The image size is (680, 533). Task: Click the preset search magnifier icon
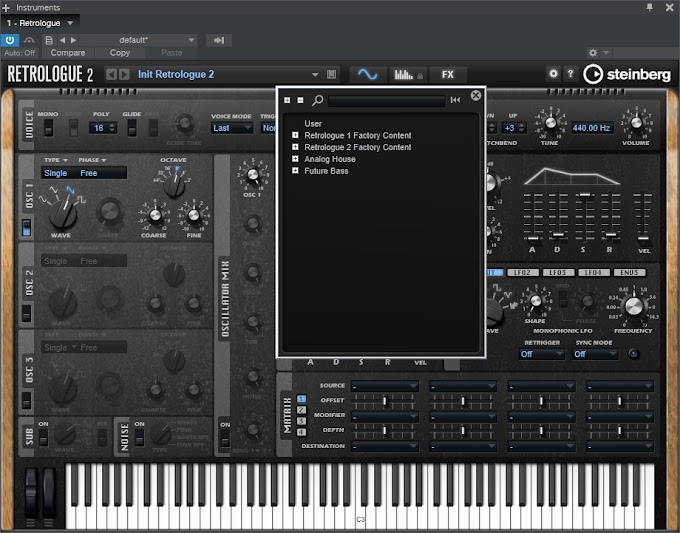(x=317, y=101)
